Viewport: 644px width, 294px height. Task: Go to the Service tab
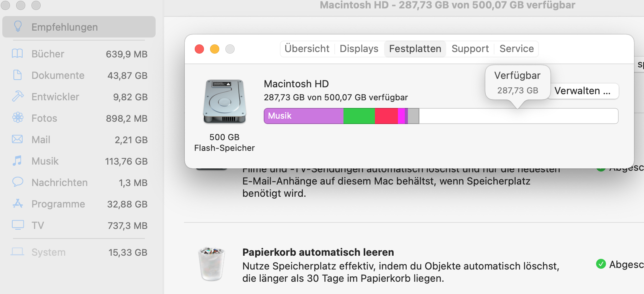pyautogui.click(x=516, y=49)
